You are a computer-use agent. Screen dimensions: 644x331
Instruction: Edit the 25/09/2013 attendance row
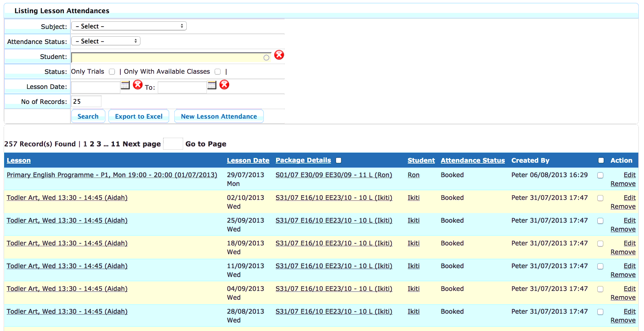pyautogui.click(x=630, y=220)
